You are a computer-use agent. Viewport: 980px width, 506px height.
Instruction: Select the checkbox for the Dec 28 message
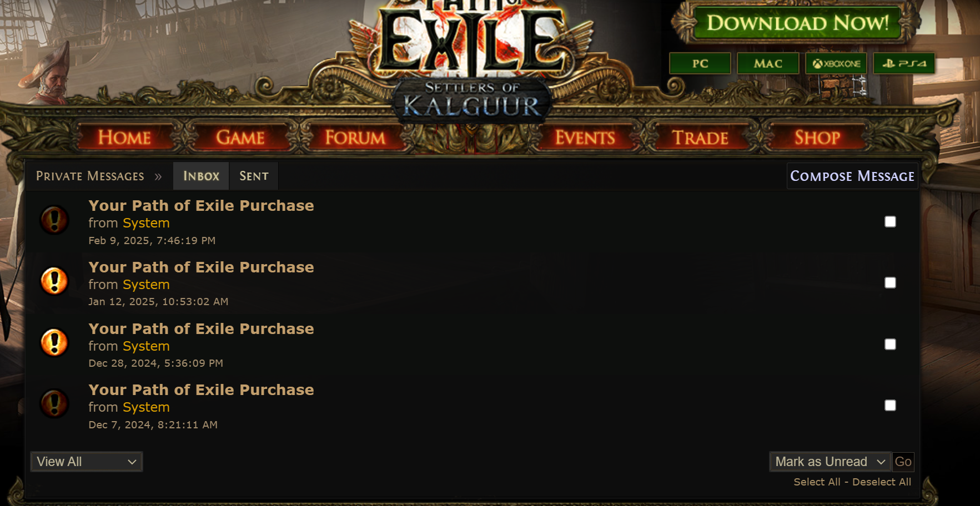890,345
